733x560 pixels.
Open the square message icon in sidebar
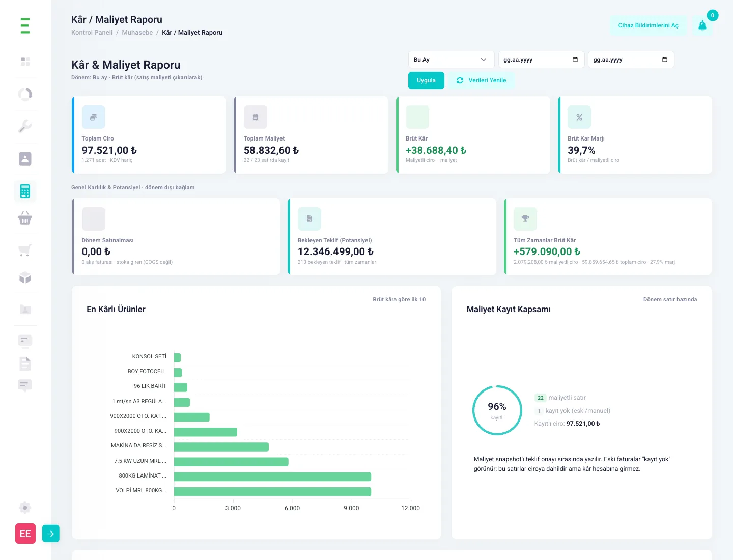click(x=25, y=341)
